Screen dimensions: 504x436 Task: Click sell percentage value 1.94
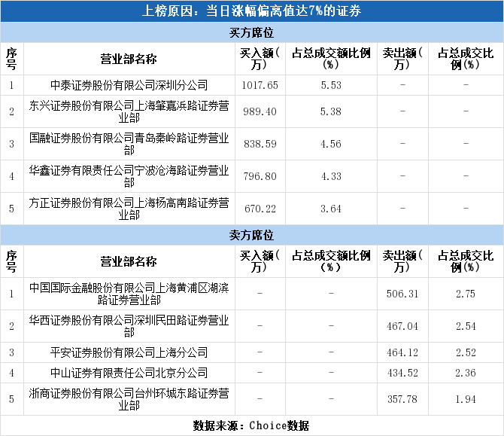tap(466, 399)
